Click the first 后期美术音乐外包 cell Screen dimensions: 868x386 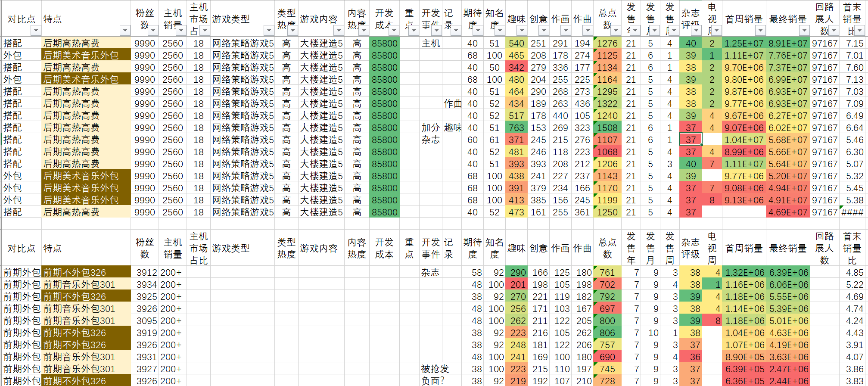click(x=86, y=56)
